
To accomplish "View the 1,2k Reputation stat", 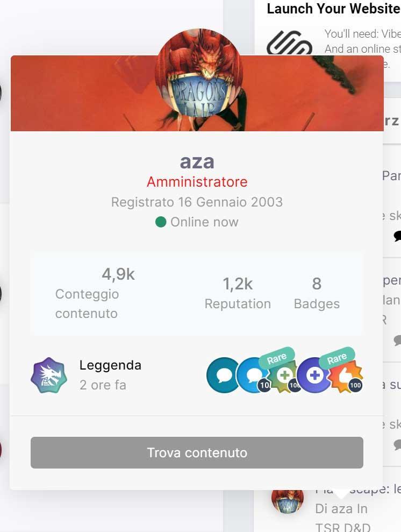I will click(x=238, y=294).
